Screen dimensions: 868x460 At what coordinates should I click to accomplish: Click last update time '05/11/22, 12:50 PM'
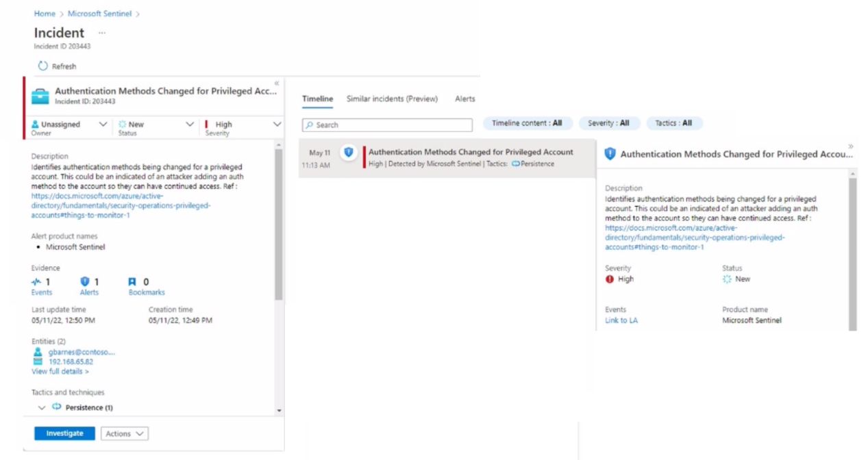(63, 320)
